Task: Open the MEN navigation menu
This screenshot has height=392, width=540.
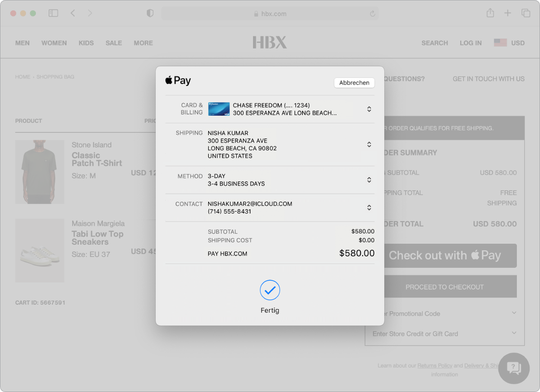Action: [22, 43]
